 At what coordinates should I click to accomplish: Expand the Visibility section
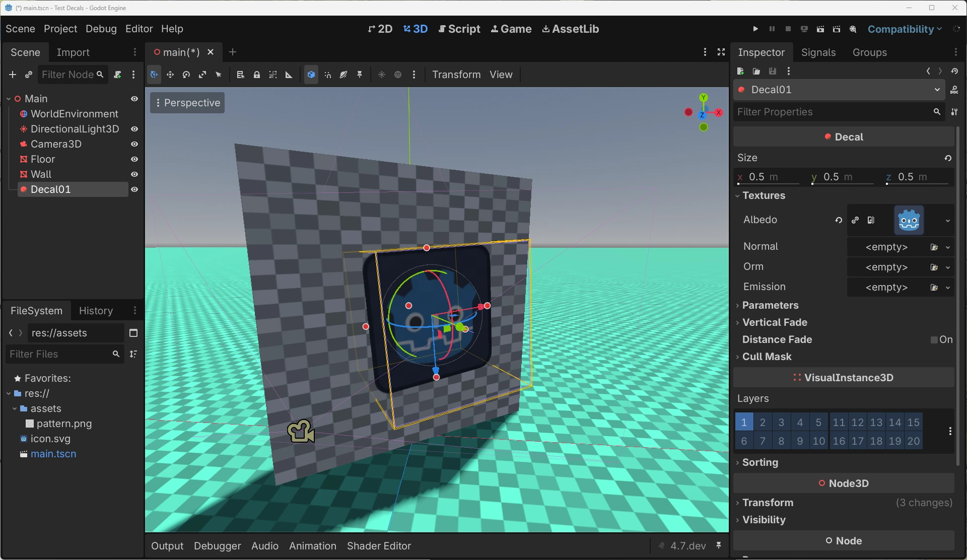tap(764, 520)
